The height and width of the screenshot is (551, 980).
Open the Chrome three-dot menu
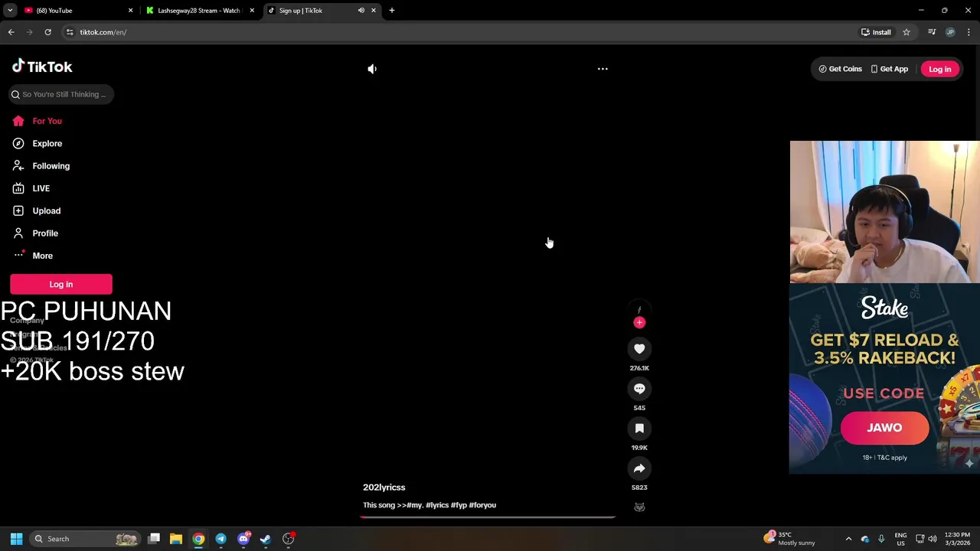coord(969,32)
